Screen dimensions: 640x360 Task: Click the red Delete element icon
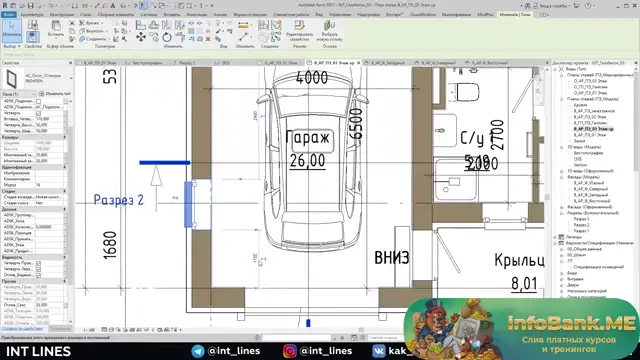[x=208, y=39]
